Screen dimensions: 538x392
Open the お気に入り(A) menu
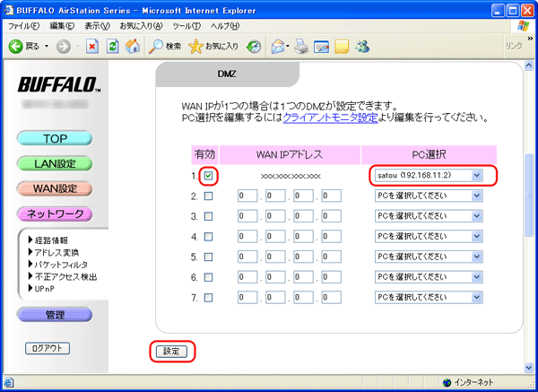coord(141,26)
